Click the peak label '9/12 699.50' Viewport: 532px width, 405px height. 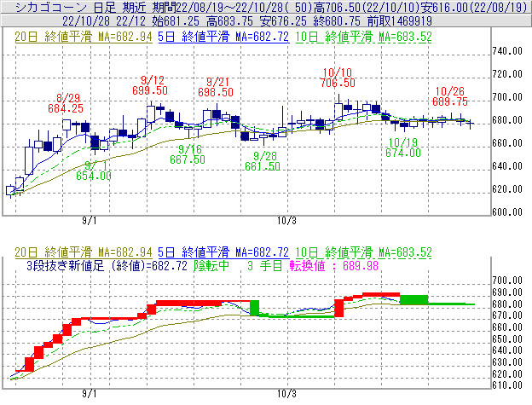tap(150, 85)
